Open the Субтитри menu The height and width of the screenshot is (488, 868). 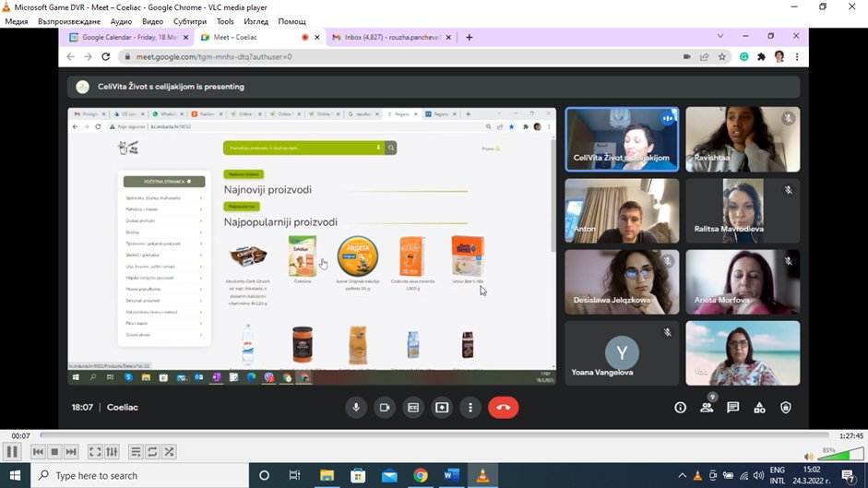click(190, 21)
